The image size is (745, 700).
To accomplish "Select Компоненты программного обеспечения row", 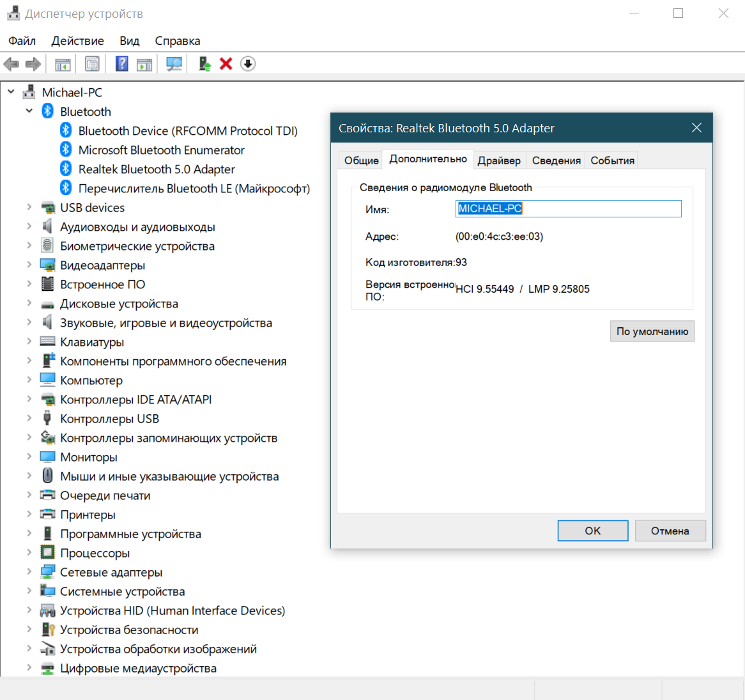I will click(173, 361).
